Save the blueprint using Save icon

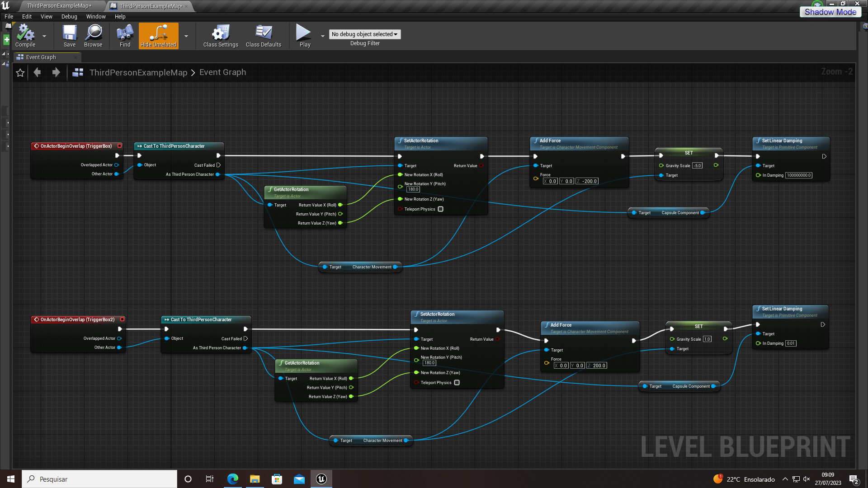pyautogui.click(x=70, y=36)
